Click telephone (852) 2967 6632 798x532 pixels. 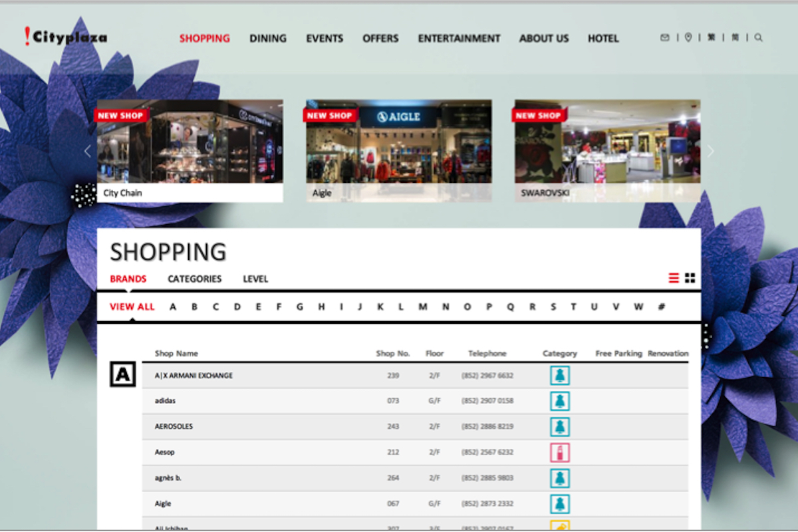pyautogui.click(x=487, y=376)
